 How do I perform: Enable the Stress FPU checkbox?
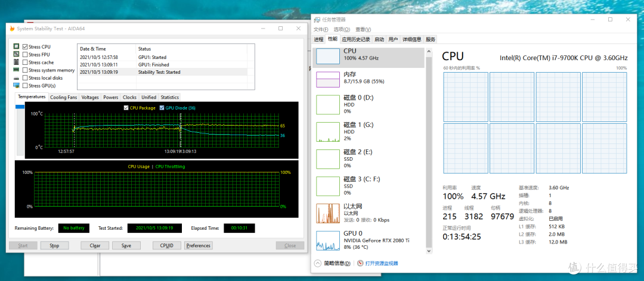(x=25, y=55)
